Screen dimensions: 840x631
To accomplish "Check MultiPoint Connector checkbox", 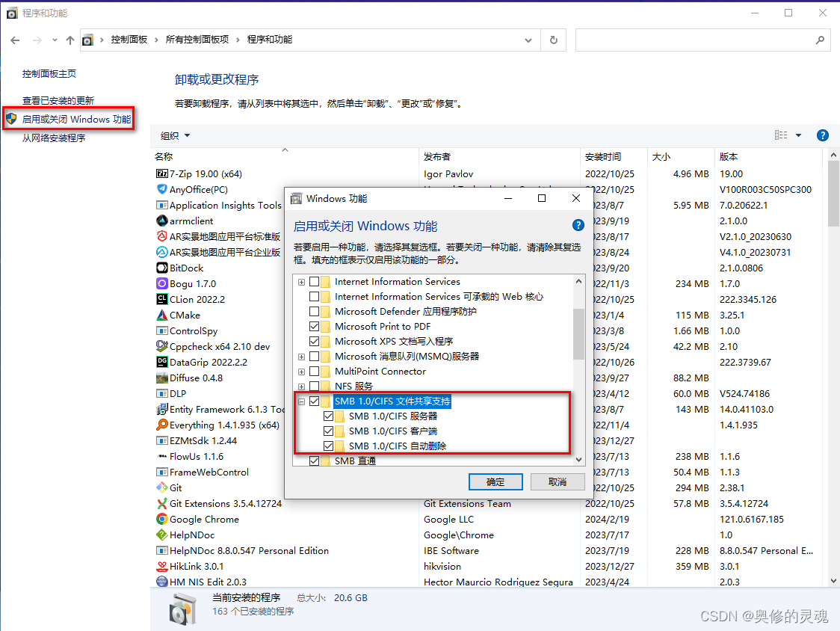I will coord(315,371).
